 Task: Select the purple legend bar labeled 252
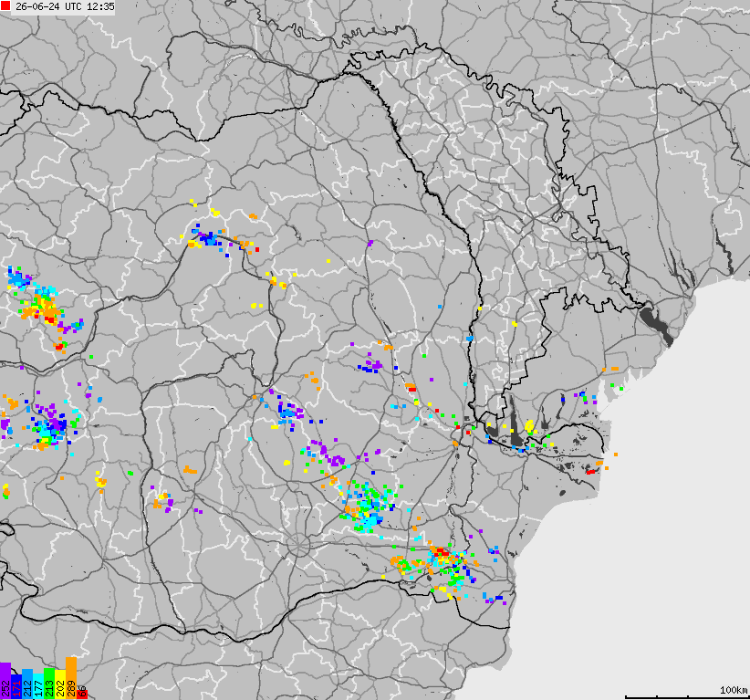5,681
